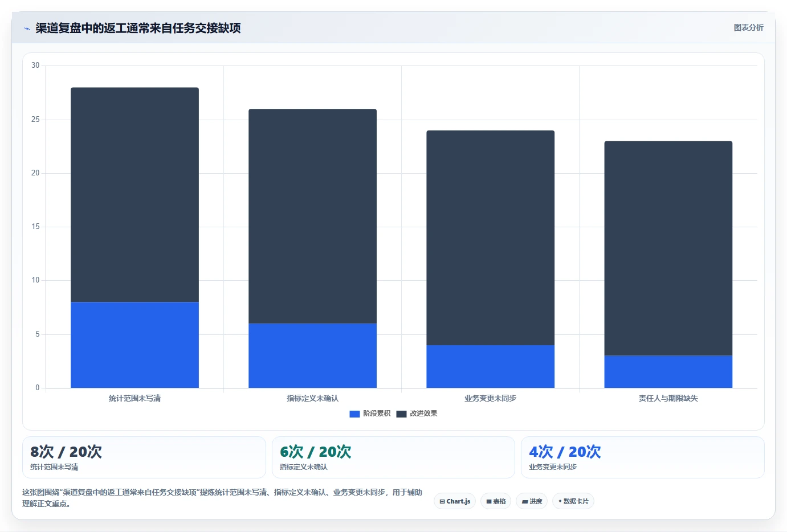The width and height of the screenshot is (787, 532).
Task: Click the x-axis label 统计范围未写清
Action: 134,398
